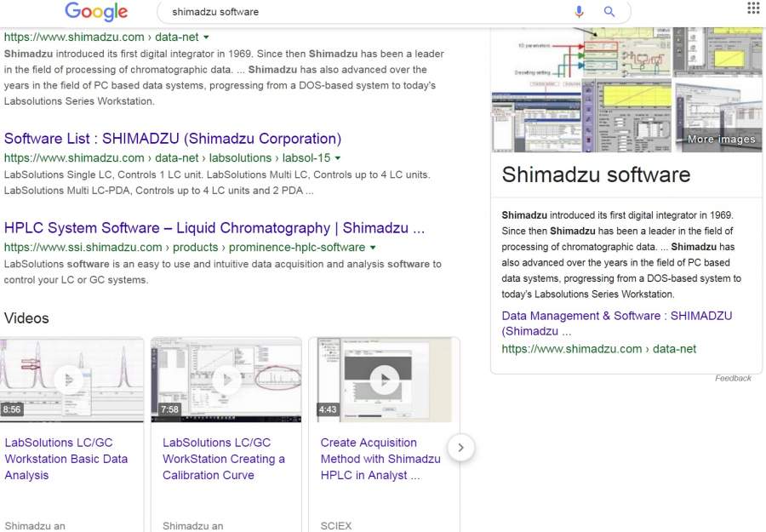Expand arrow beside prominence-hplc-software URL

373,248
